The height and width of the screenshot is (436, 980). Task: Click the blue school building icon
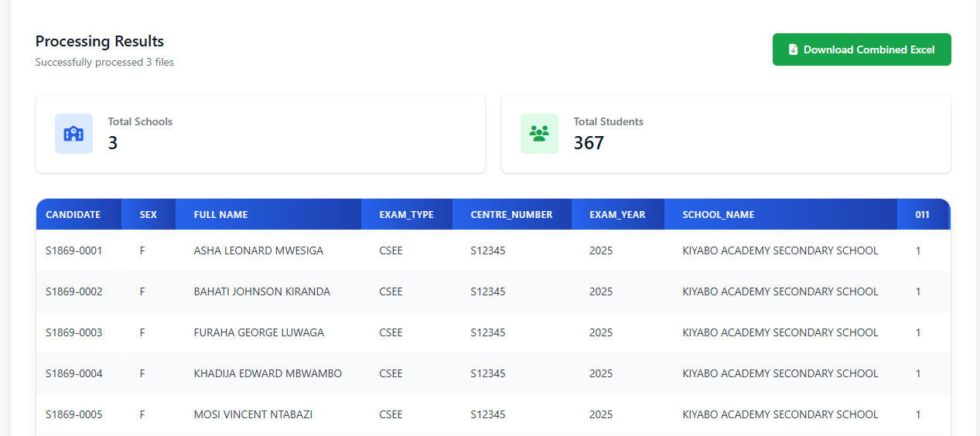tap(73, 134)
